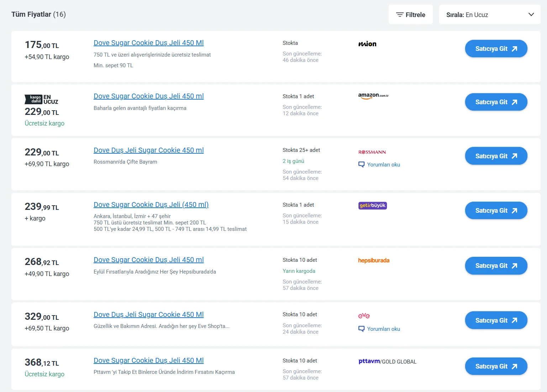Open Rossmann's Dove Duş Jeli Sugar Cookie link

click(148, 150)
